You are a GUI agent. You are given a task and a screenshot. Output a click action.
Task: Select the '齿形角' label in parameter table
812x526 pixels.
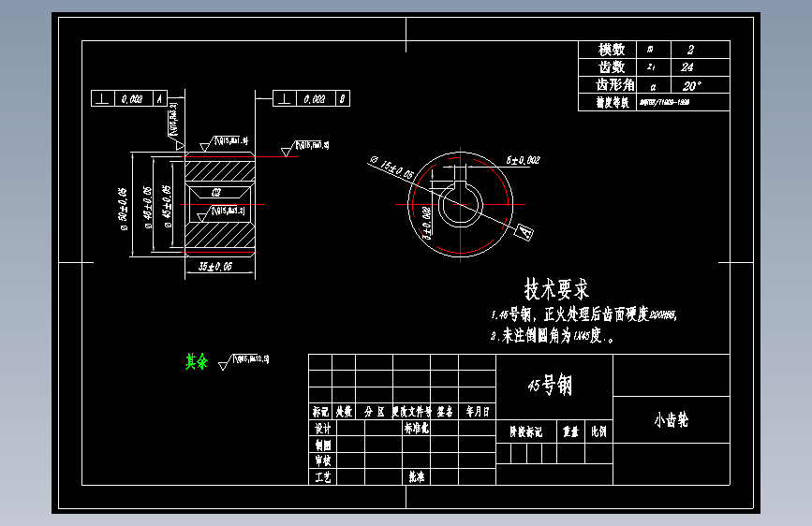(x=614, y=84)
